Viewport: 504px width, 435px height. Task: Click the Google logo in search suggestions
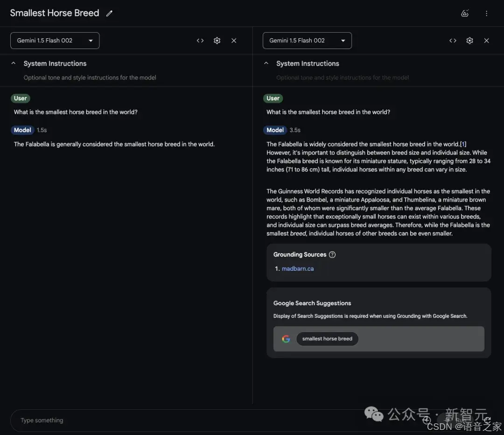pos(286,339)
